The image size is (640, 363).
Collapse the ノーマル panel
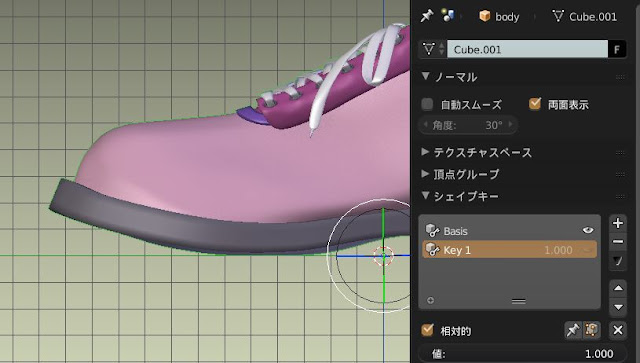click(x=450, y=76)
